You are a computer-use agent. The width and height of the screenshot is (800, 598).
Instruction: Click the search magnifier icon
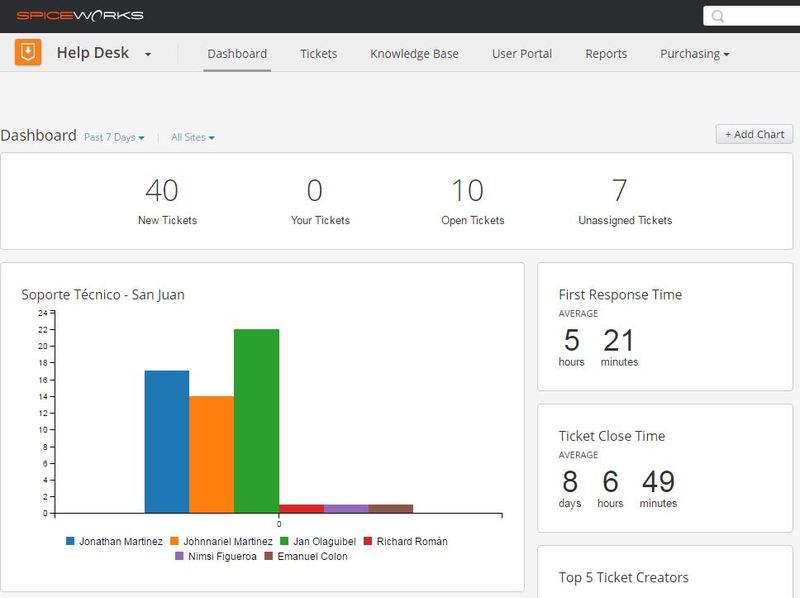coord(717,15)
